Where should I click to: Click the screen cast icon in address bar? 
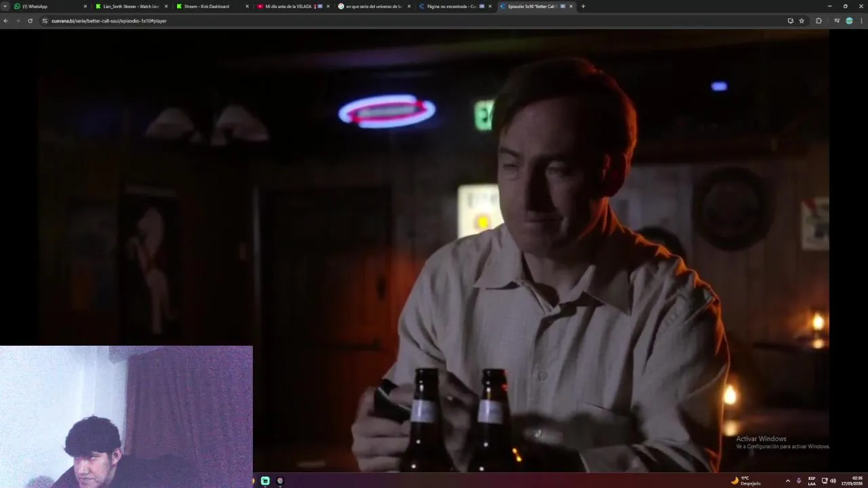point(790,21)
